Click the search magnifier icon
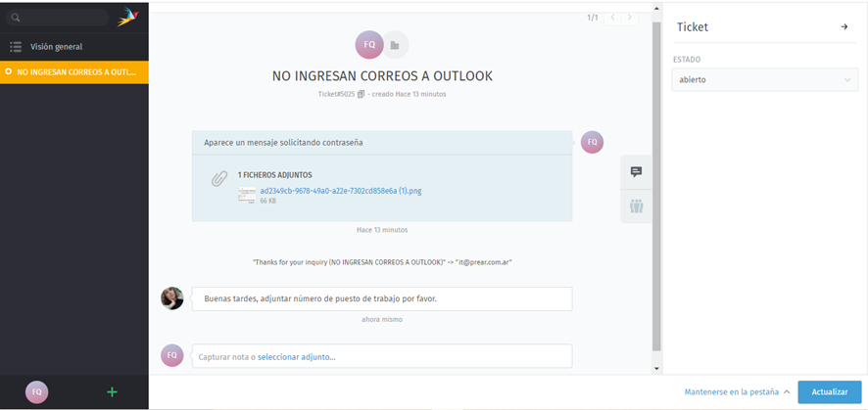The width and height of the screenshot is (868, 410). pyautogui.click(x=16, y=18)
